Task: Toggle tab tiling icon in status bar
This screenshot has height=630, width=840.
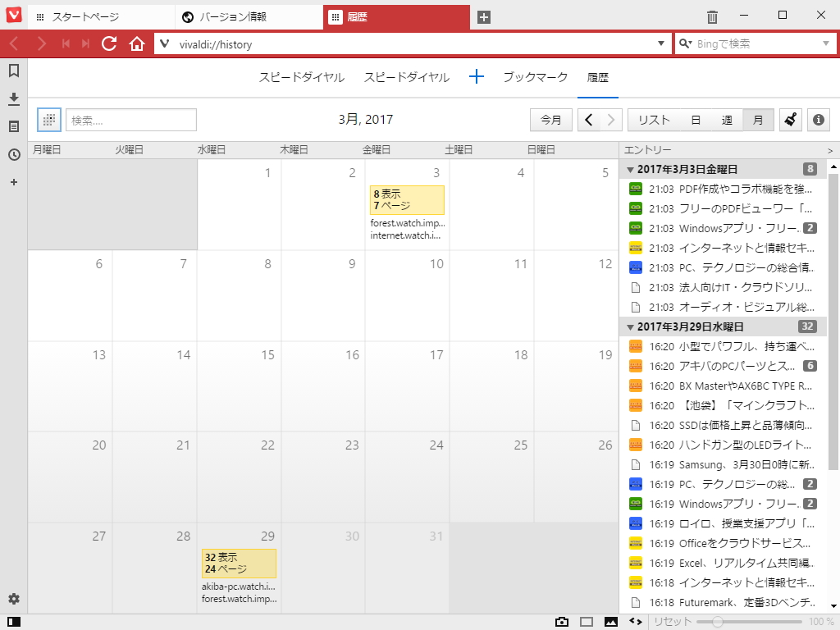Action: point(587,622)
